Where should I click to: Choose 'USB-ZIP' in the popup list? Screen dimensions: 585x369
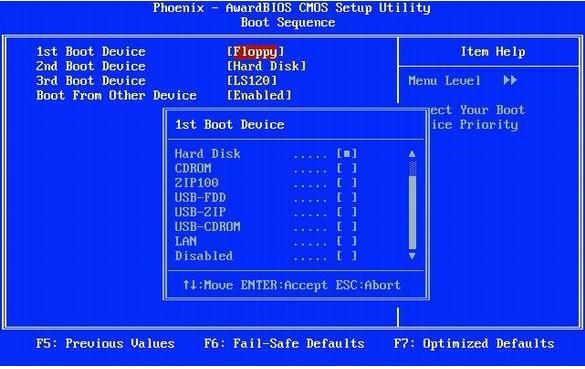(200, 212)
